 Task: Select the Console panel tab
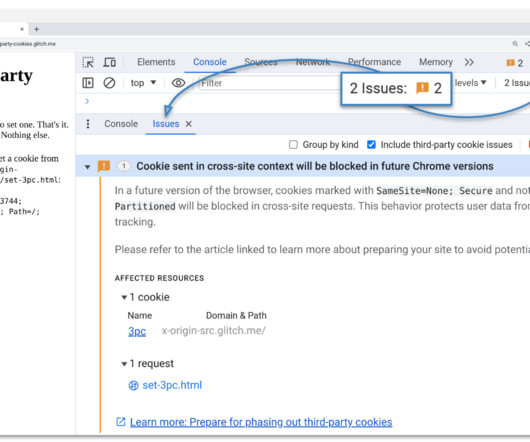point(210,62)
